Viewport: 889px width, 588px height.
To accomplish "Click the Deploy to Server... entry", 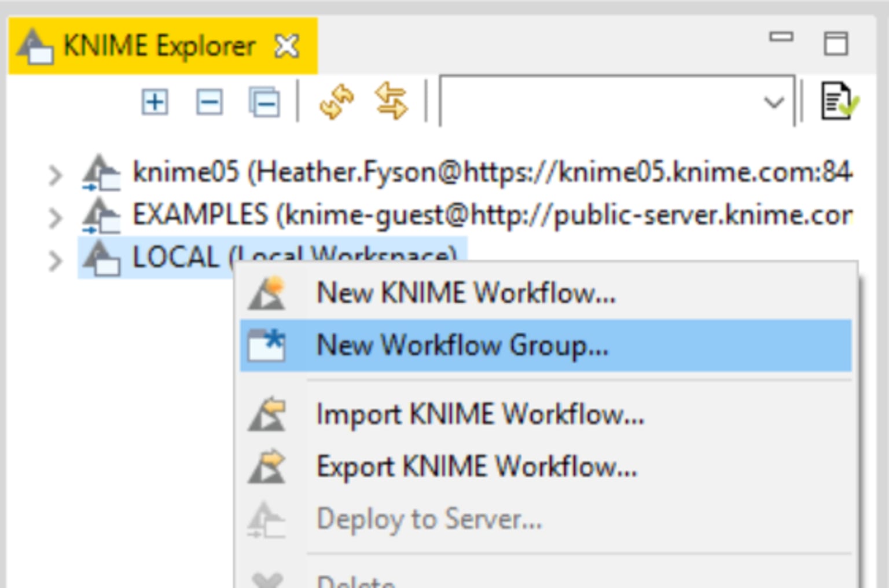I will pyautogui.click(x=546, y=519).
